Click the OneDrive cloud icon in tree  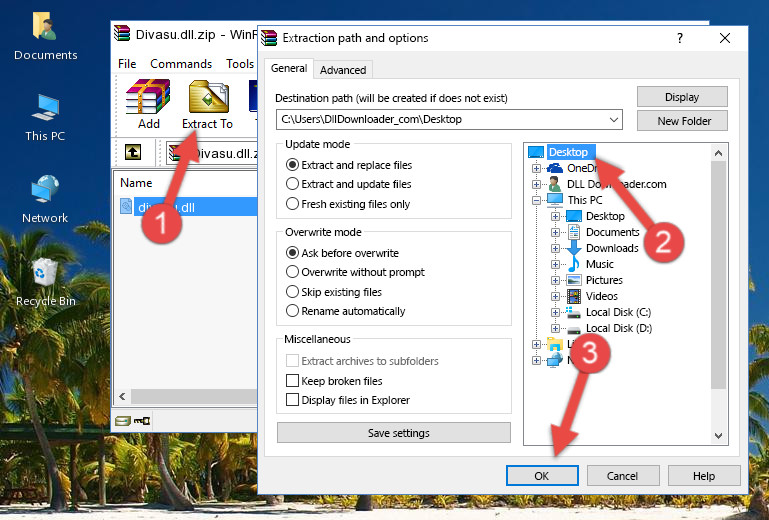pyautogui.click(x=555, y=168)
